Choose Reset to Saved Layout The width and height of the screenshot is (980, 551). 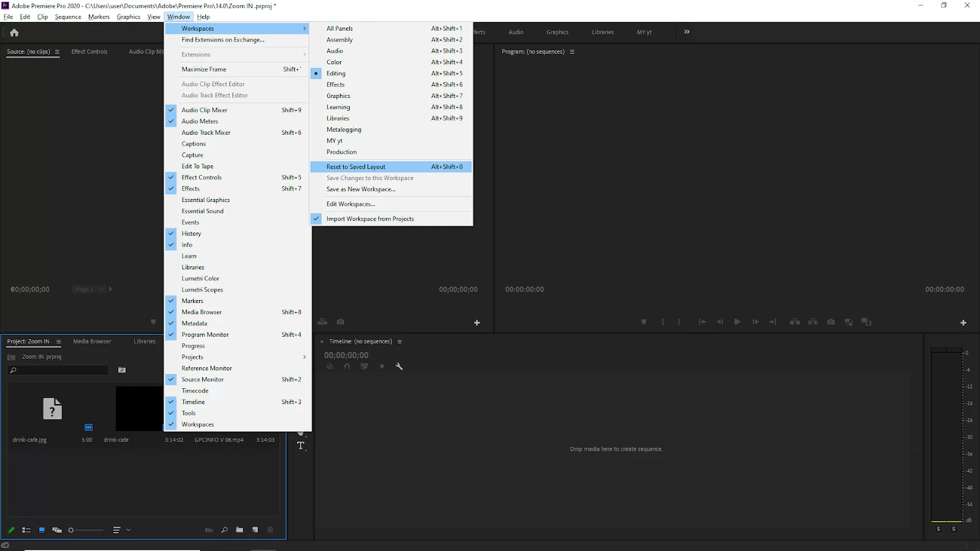tap(391, 167)
